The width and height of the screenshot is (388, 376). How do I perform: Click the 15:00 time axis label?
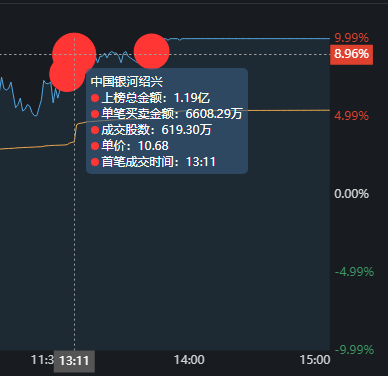[x=315, y=360]
